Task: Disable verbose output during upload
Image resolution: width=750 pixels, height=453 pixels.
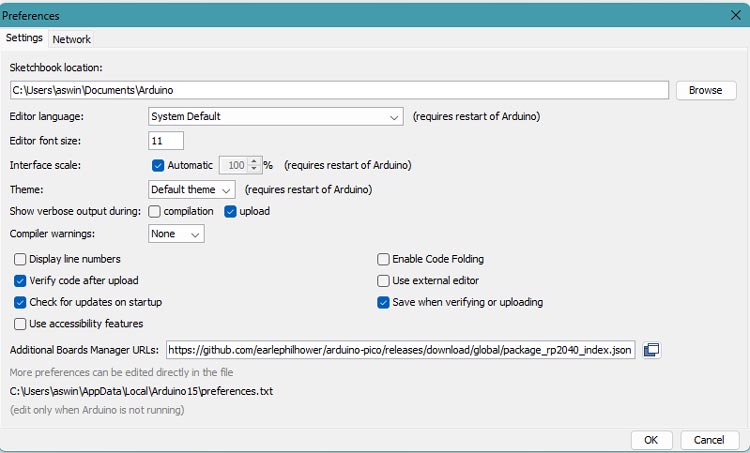Action: point(230,211)
